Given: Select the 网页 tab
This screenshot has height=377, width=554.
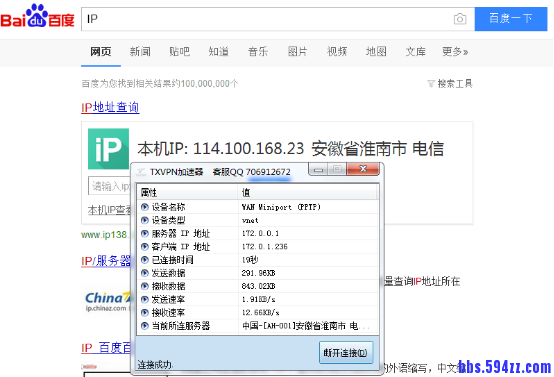Looking at the screenshot, I should [x=101, y=52].
